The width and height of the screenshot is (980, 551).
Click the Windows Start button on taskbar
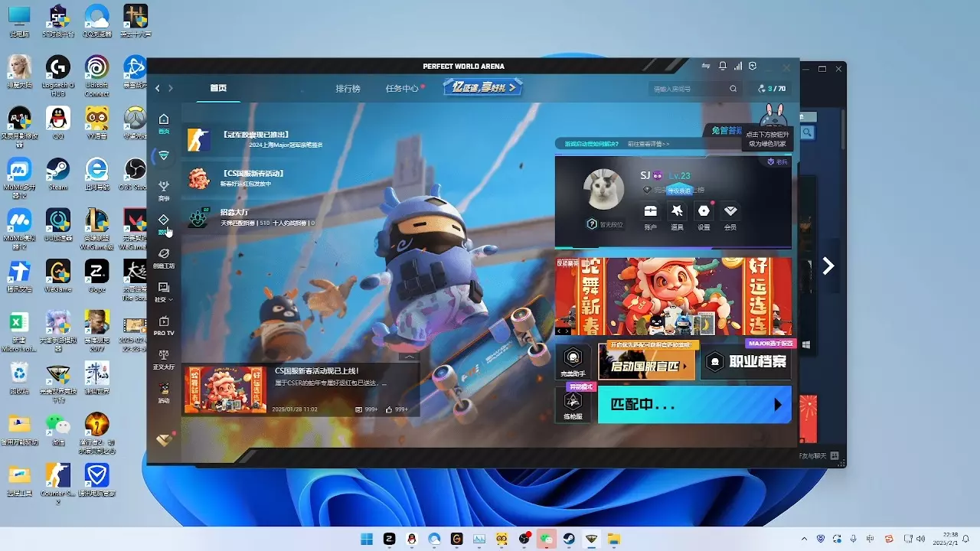click(367, 539)
